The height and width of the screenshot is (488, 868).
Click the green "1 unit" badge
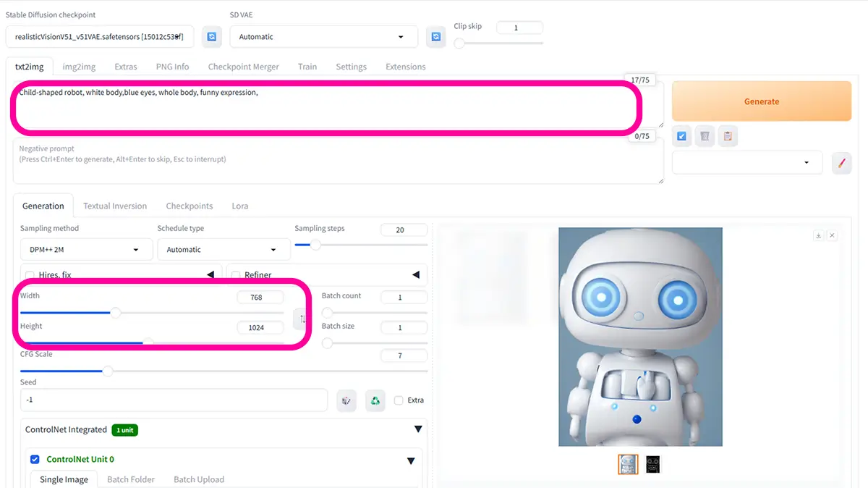pyautogui.click(x=124, y=430)
